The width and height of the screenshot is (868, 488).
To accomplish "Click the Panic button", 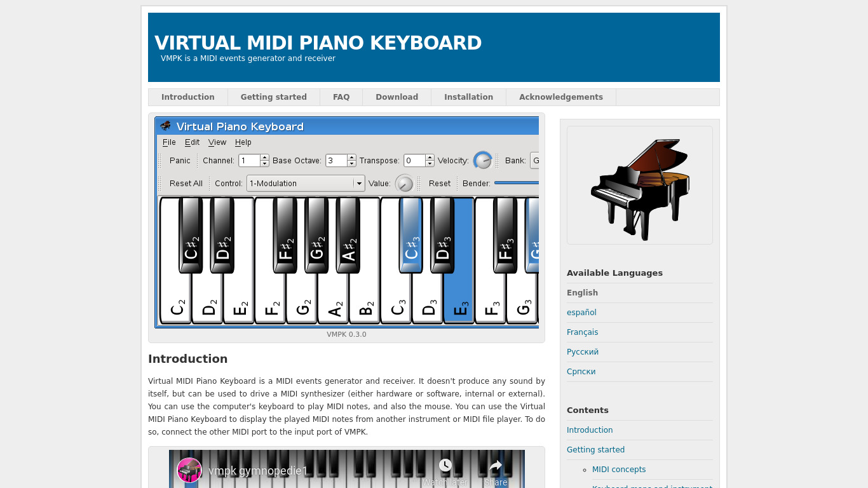I will pyautogui.click(x=180, y=161).
